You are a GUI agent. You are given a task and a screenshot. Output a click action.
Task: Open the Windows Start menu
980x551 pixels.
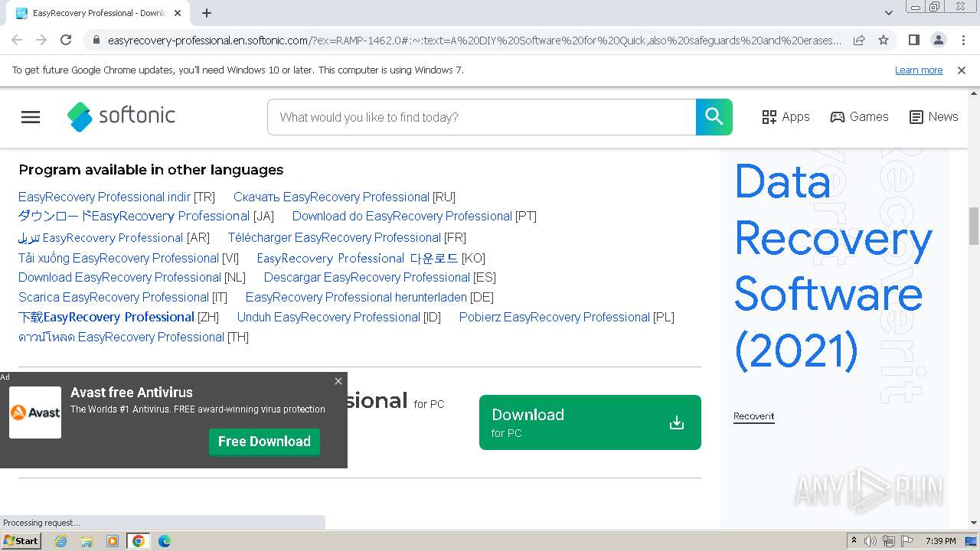coord(21,541)
